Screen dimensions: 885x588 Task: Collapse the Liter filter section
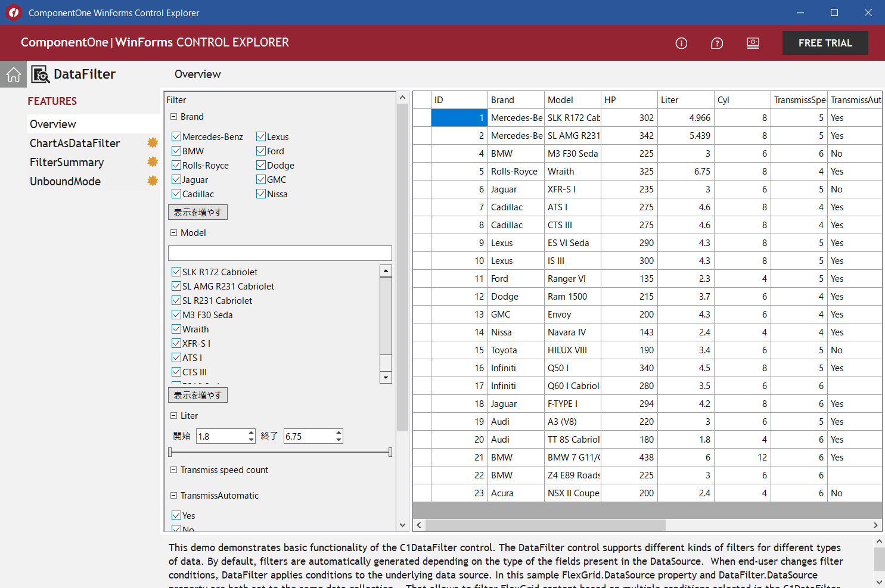(174, 416)
